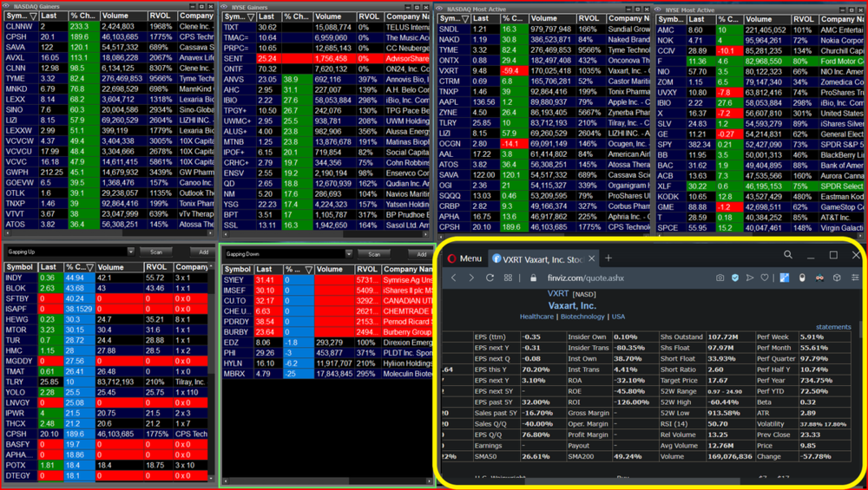Image resolution: width=868 pixels, height=490 pixels.
Task: Select CLNNW row in NASDAQ Gainers
Action: (108, 27)
